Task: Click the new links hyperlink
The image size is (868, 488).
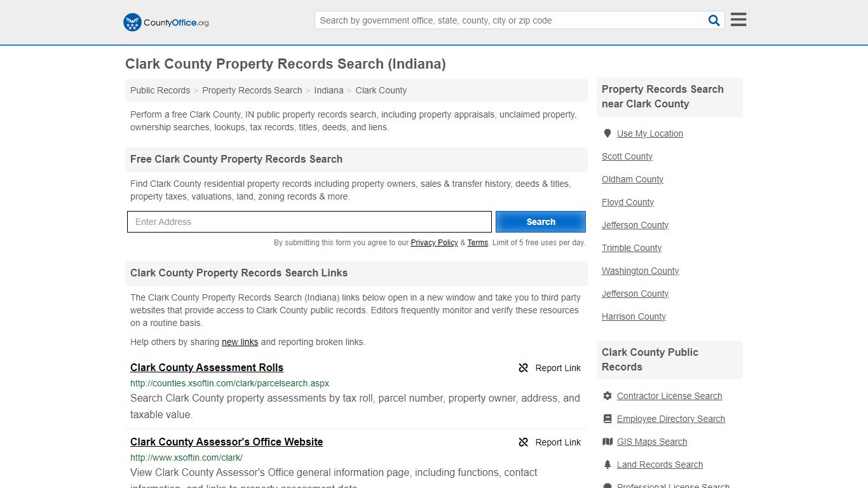Action: click(x=240, y=342)
